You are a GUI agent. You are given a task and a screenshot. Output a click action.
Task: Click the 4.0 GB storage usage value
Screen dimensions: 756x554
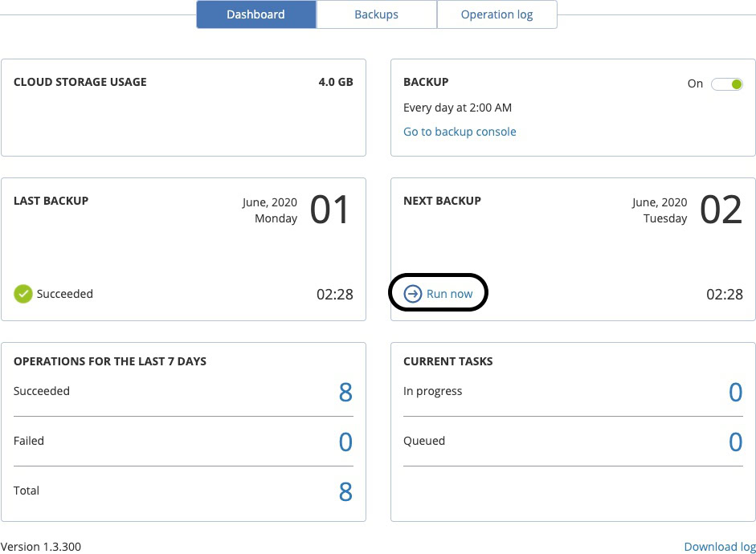(x=334, y=81)
